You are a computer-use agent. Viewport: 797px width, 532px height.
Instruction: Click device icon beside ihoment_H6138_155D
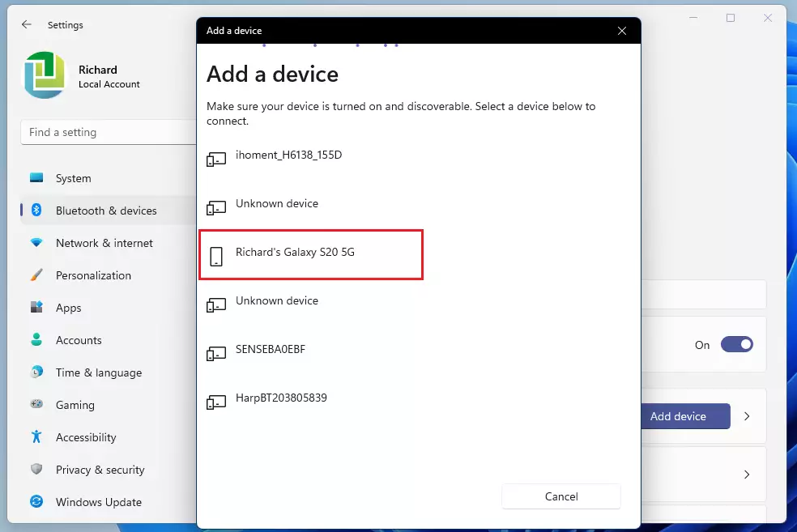point(216,159)
